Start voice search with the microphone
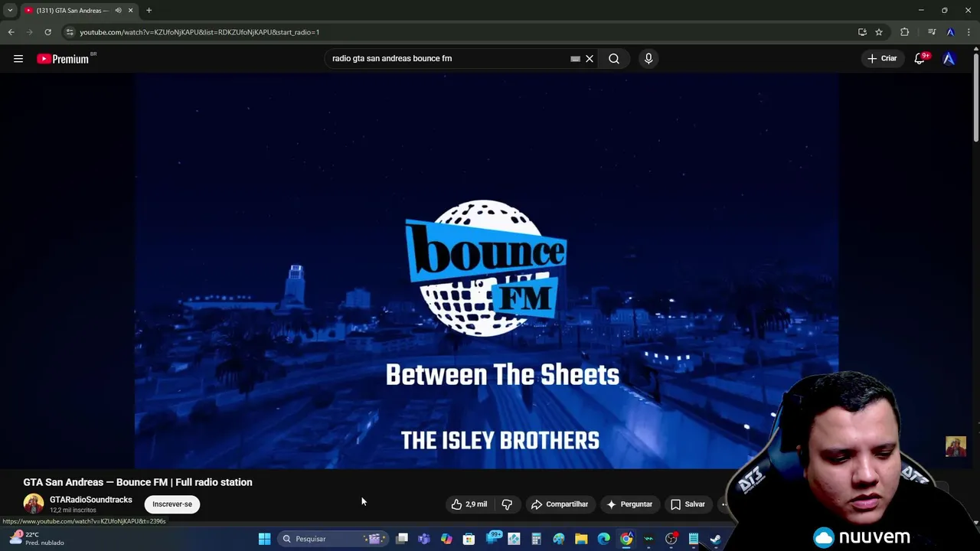Screen dimensions: 980x551 pos(648,58)
